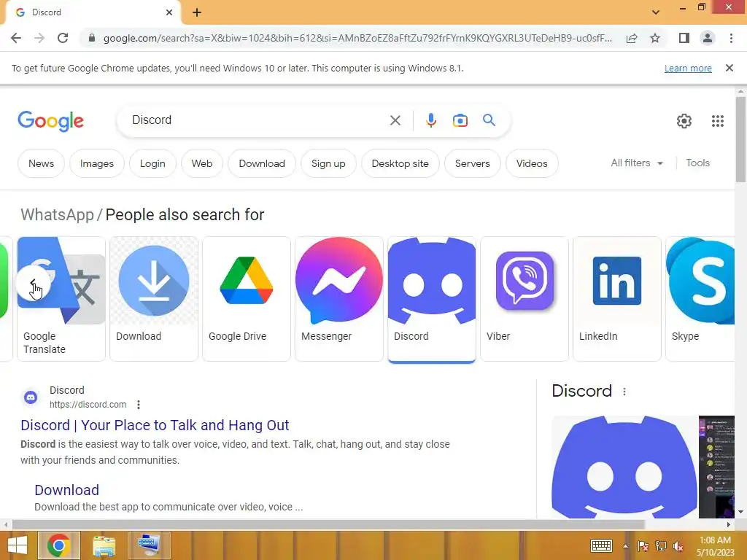Open a new tab with plus button
Screen dimensions: 747x560
coord(197,12)
